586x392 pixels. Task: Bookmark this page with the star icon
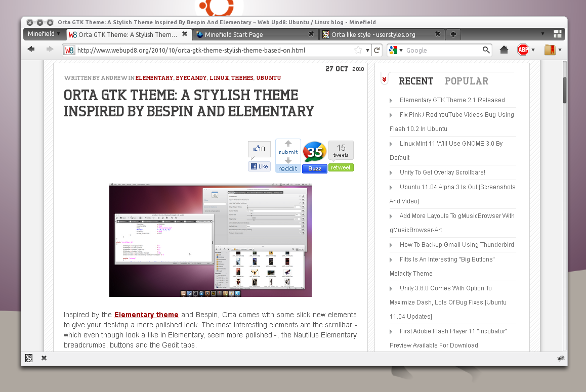coord(358,50)
